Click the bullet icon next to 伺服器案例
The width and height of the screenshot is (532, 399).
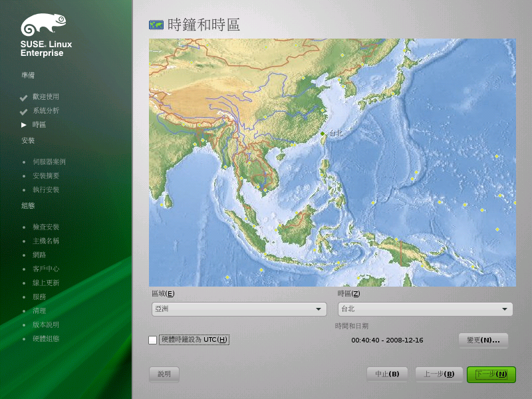pyautogui.click(x=24, y=162)
